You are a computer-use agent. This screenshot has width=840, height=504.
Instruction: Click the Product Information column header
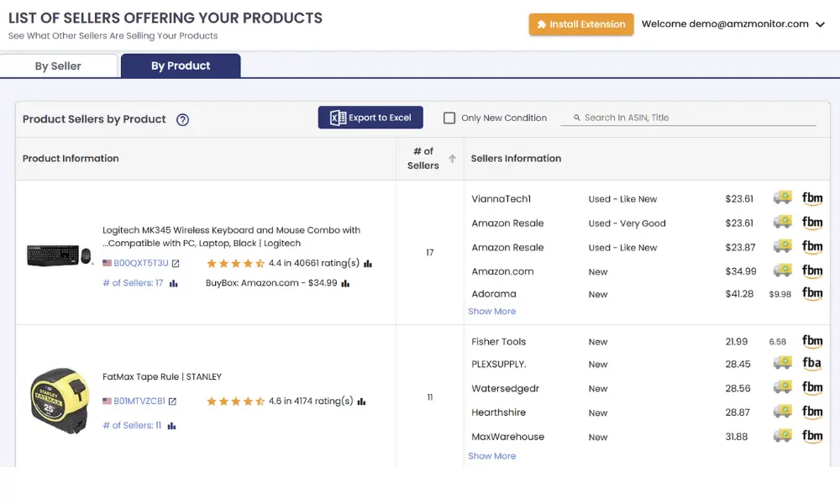tap(71, 159)
